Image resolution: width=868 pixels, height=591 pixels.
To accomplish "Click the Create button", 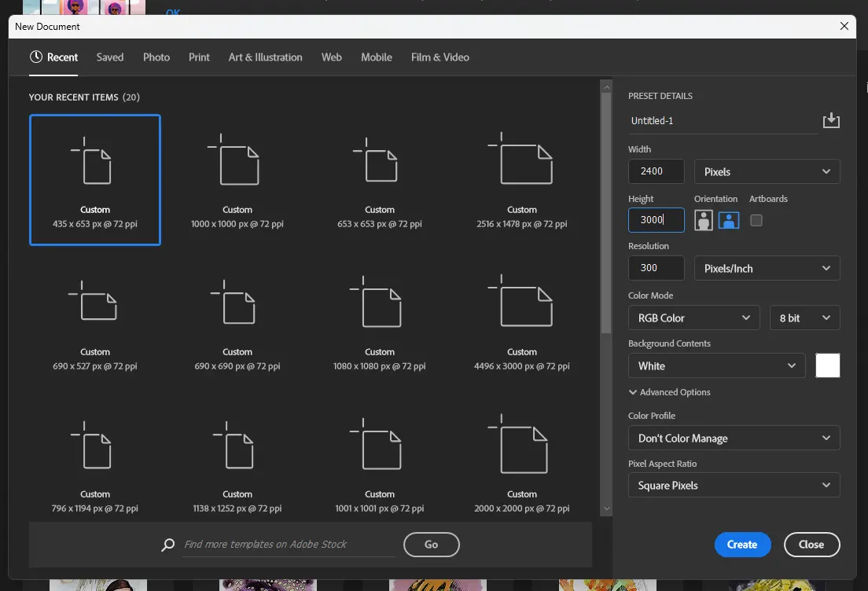I will [742, 545].
